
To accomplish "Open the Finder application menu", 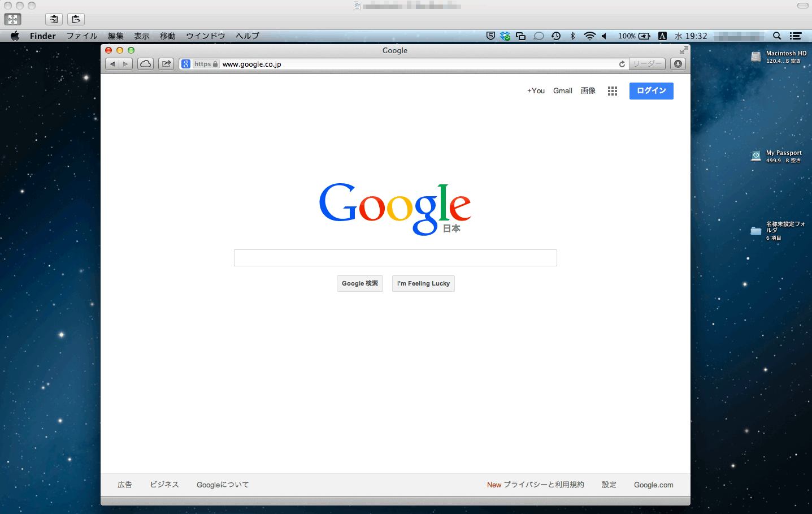I will pyautogui.click(x=43, y=36).
